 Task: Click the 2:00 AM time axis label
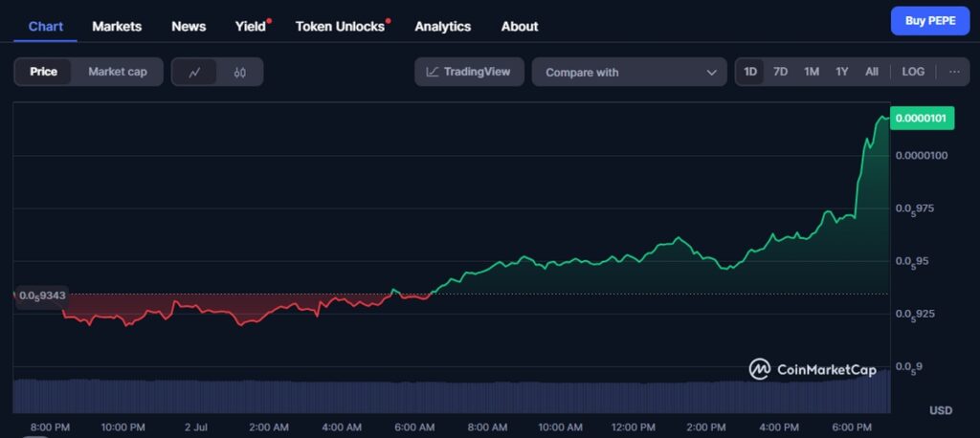coord(268,427)
